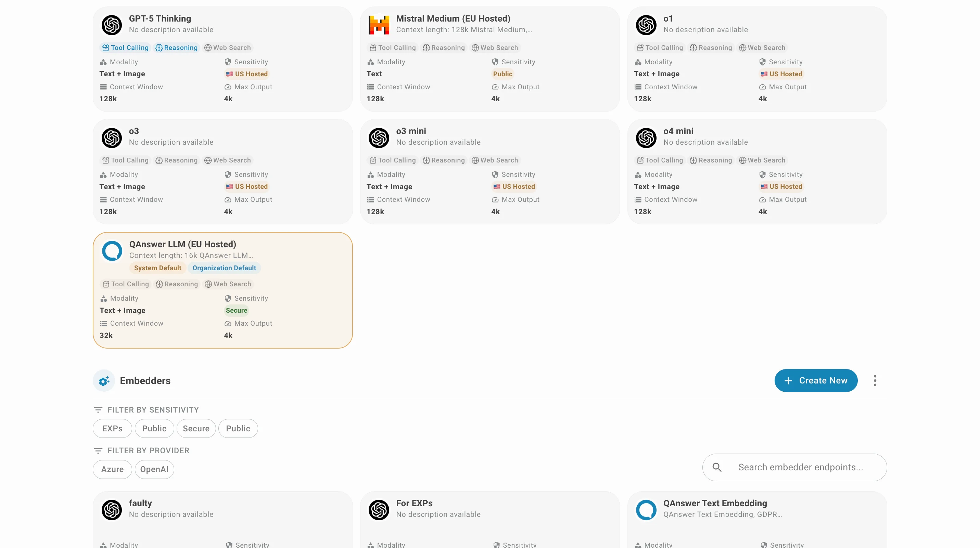Screen dimensions: 980x548
Task: Click the Web Search tag on o3 mini card
Action: (495, 160)
